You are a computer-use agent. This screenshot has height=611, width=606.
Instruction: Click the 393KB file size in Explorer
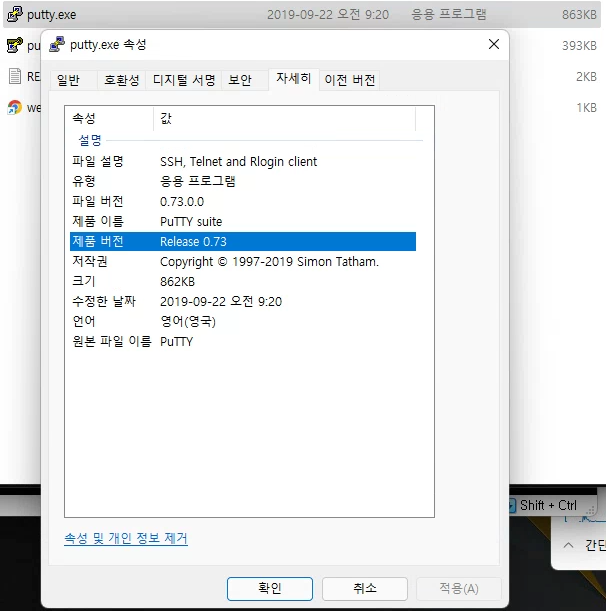click(579, 46)
